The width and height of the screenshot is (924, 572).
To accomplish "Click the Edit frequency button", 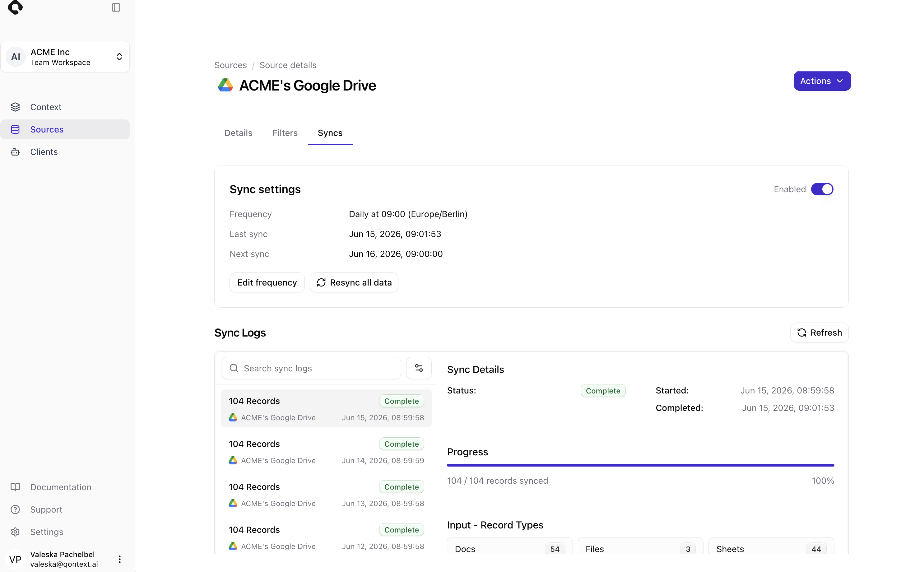I will point(267,283).
